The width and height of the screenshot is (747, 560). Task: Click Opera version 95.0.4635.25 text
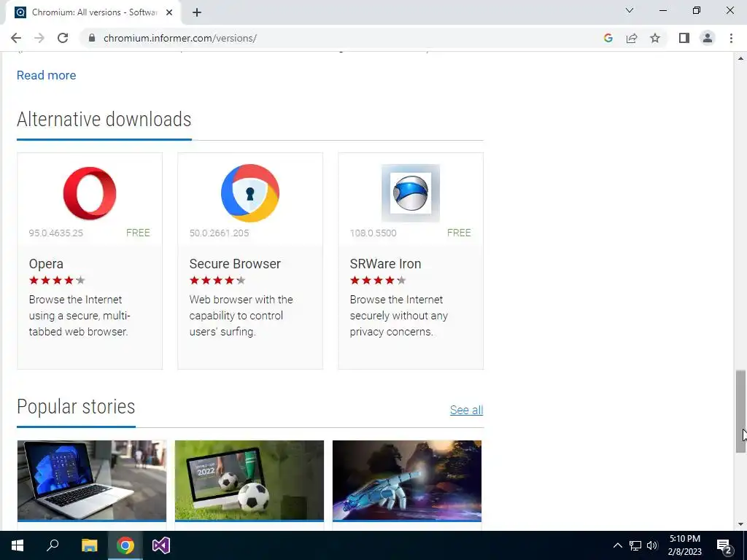click(55, 233)
